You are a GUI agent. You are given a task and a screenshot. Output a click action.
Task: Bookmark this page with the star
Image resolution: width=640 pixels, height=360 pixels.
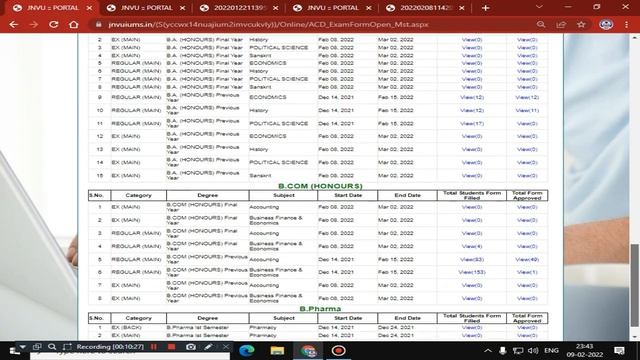(x=581, y=24)
